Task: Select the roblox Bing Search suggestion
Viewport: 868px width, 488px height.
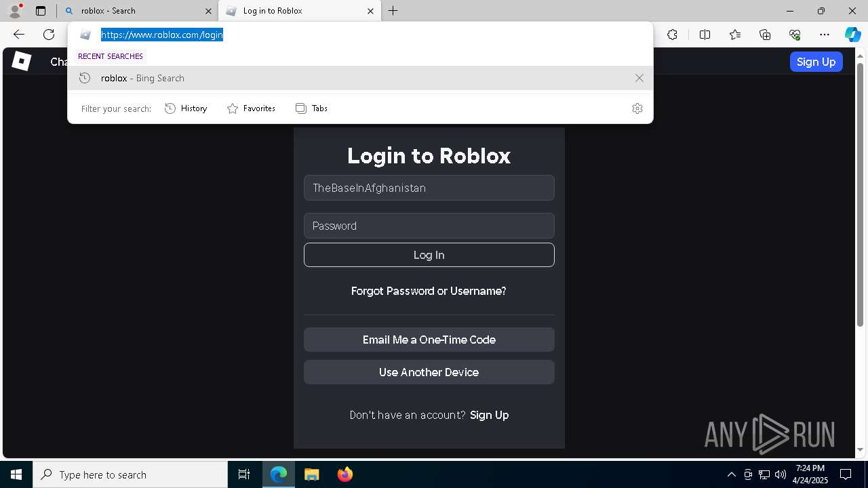Action: click(x=360, y=78)
